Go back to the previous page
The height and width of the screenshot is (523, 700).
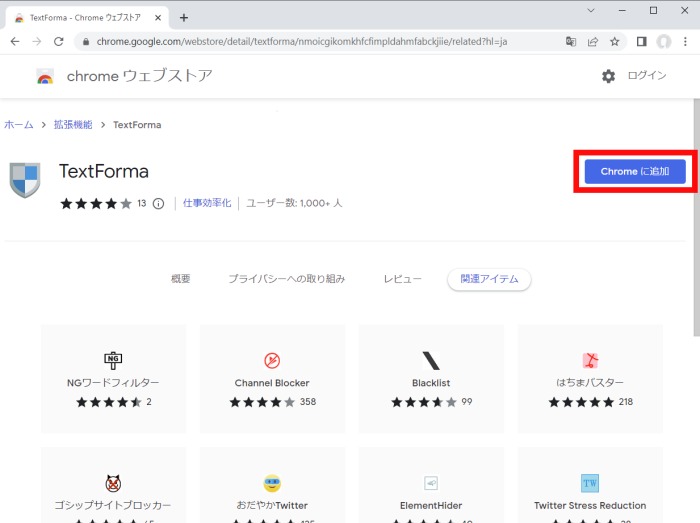point(14,42)
